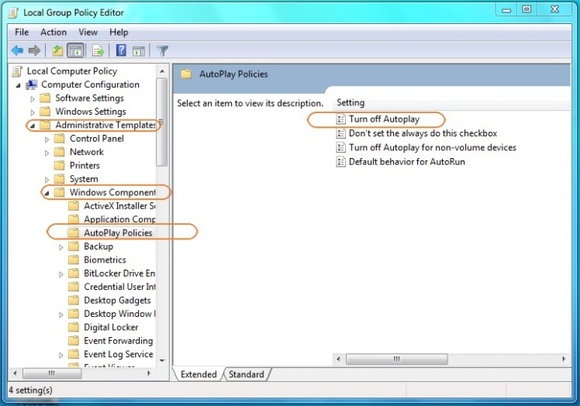Expand the BitLocker Drive Encryption arrow

61,274
